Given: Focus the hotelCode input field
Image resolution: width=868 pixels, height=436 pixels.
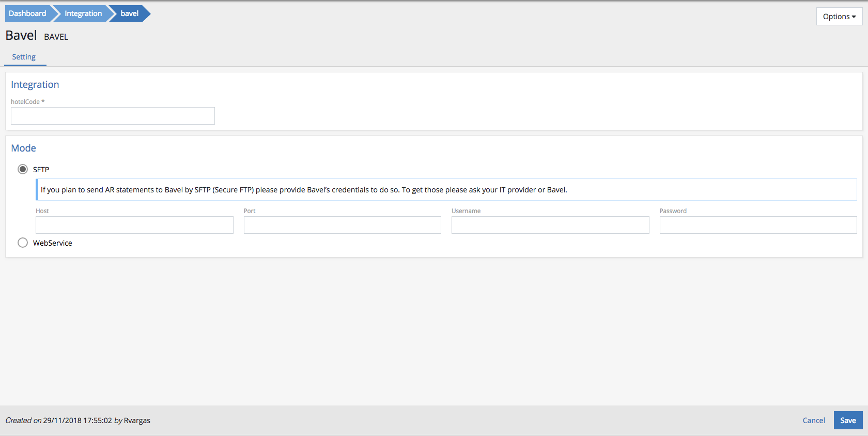Looking at the screenshot, I should coord(113,116).
